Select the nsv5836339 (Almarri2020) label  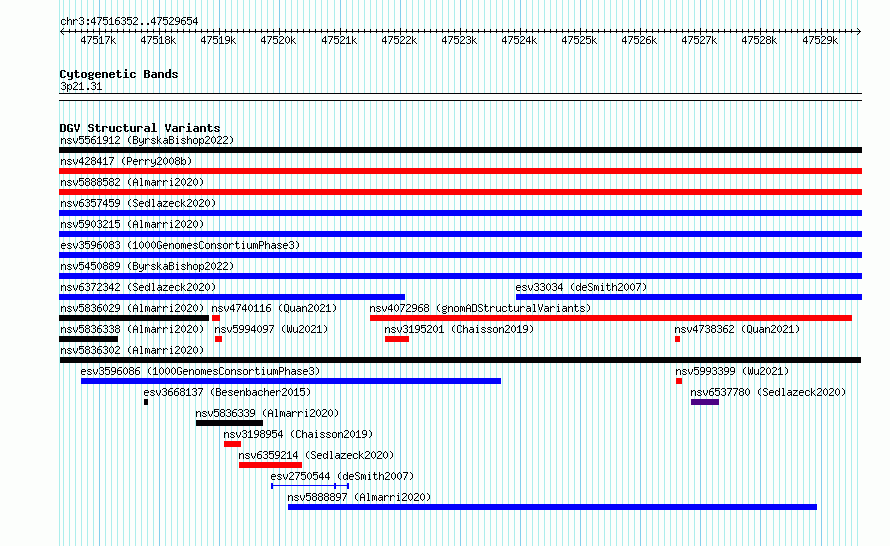click(x=267, y=413)
